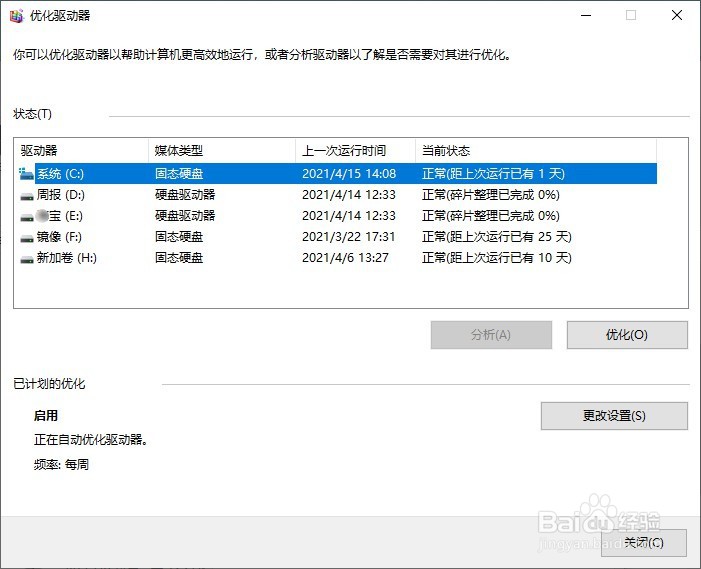Click status 正常(距上次运行已有 25 天)
This screenshot has width=701, height=569.
pos(497,237)
